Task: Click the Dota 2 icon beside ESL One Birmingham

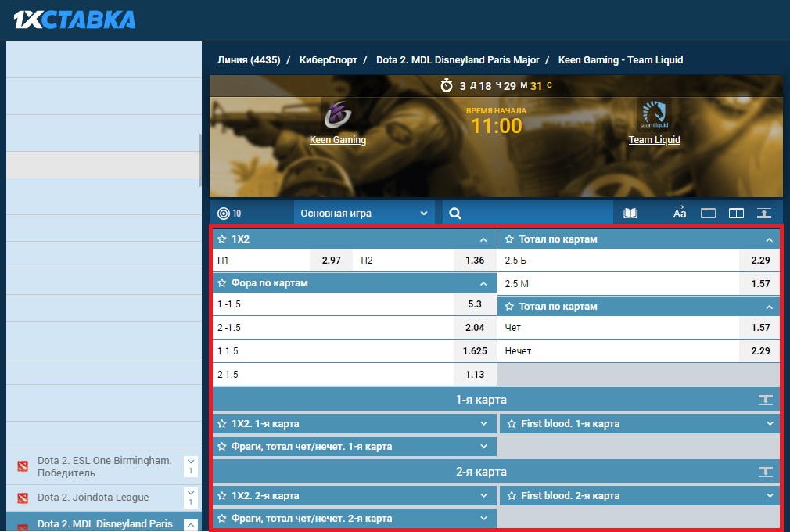Action: coord(23,466)
